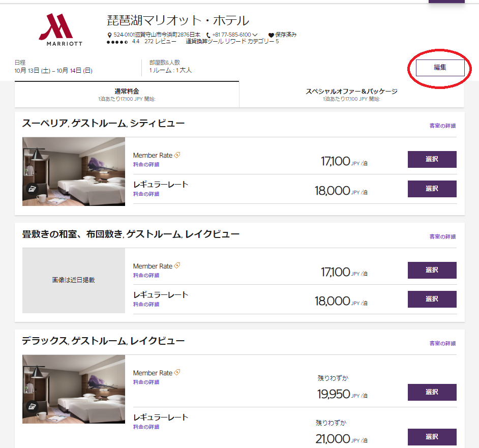Open gallery icon on Deluxe room photo
The width and height of the screenshot is (479, 448).
pyautogui.click(x=32, y=406)
